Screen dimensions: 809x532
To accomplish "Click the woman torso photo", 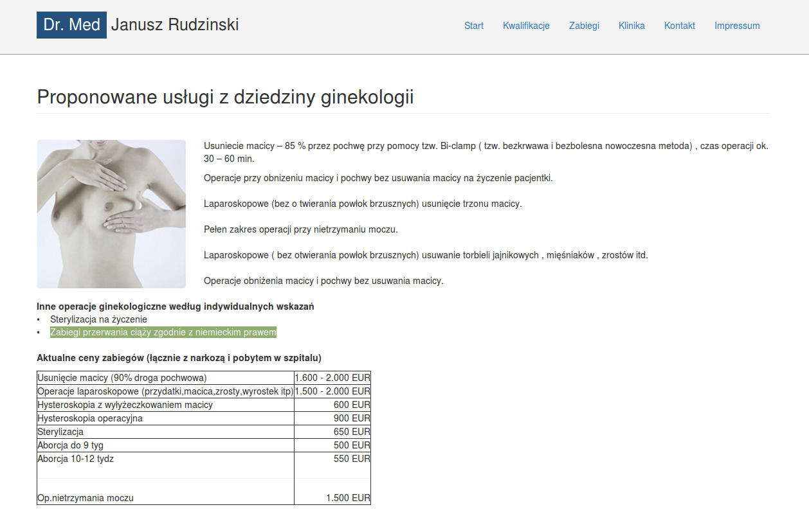I will click(111, 214).
